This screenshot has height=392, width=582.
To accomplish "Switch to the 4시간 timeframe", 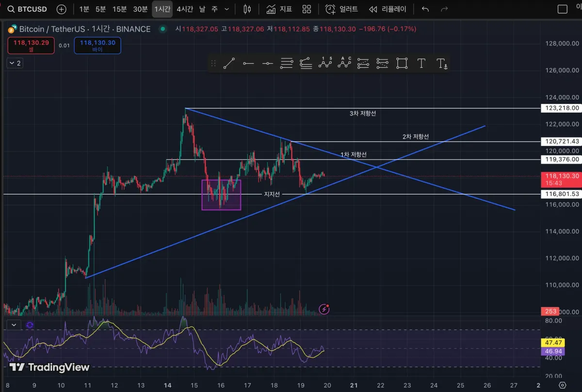I will (185, 9).
